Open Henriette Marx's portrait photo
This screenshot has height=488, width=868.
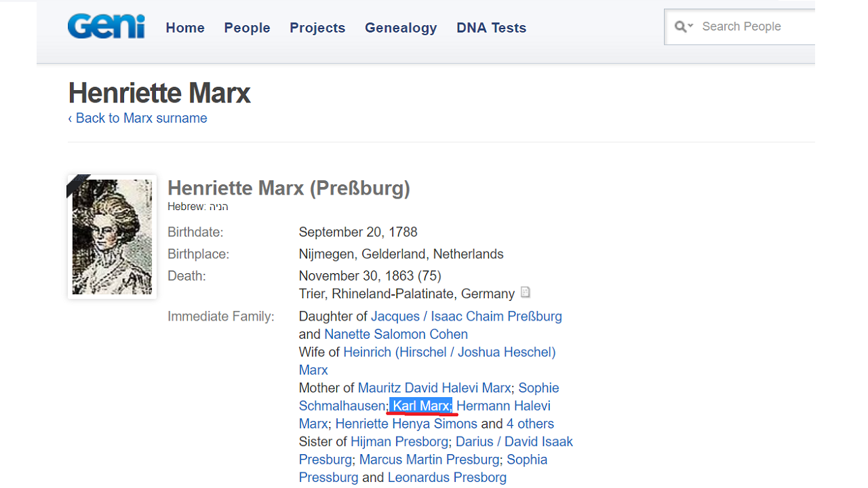point(112,237)
